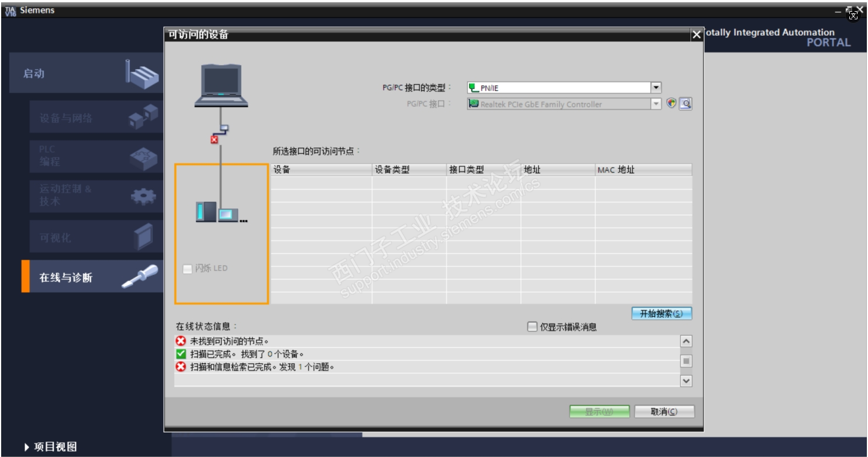Click the 设备 column header
This screenshot has width=868, height=457.
click(x=321, y=170)
